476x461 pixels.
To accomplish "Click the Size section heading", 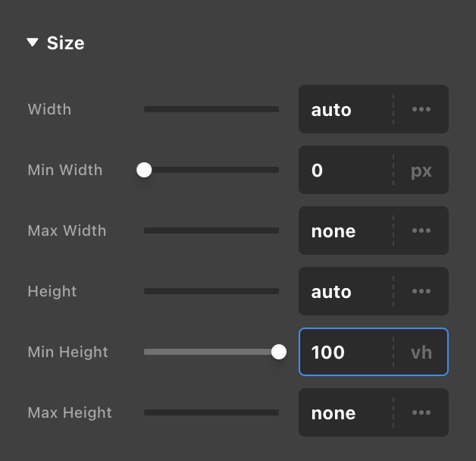I will point(65,43).
